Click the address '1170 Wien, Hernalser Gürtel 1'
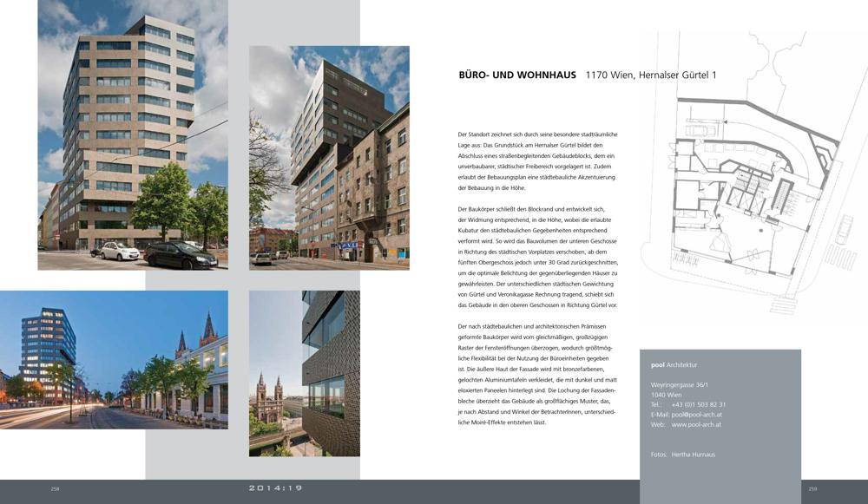This screenshot has height=504, width=868. point(651,75)
